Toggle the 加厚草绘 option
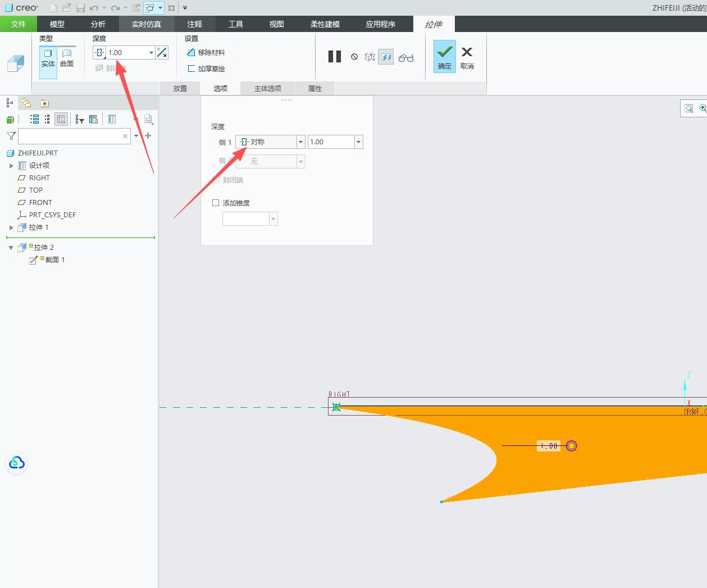Screen dimensions: 707x588 tap(206, 69)
